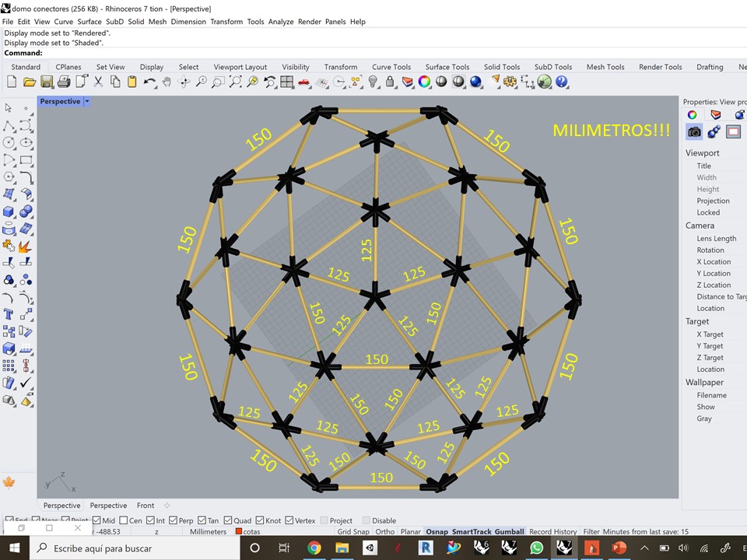Paste from the clipboard icon

(x=132, y=82)
